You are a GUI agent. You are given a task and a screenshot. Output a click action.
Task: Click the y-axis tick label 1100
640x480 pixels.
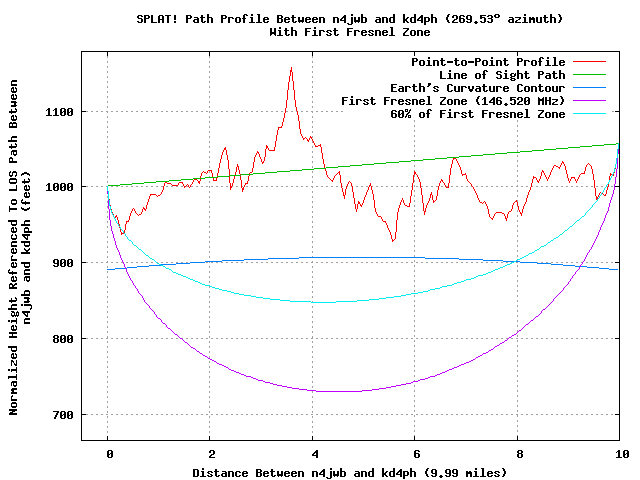[x=59, y=112]
